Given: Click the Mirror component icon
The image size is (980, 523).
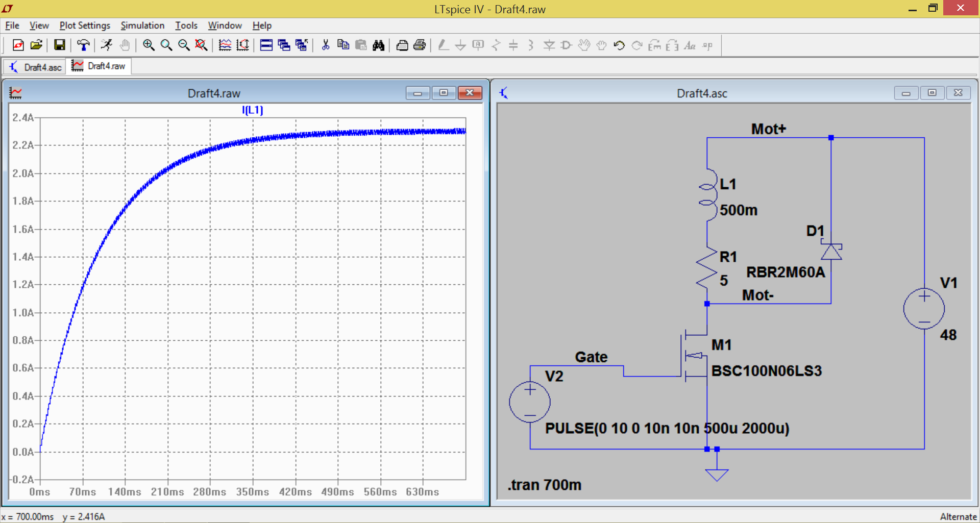Looking at the screenshot, I should pos(673,45).
